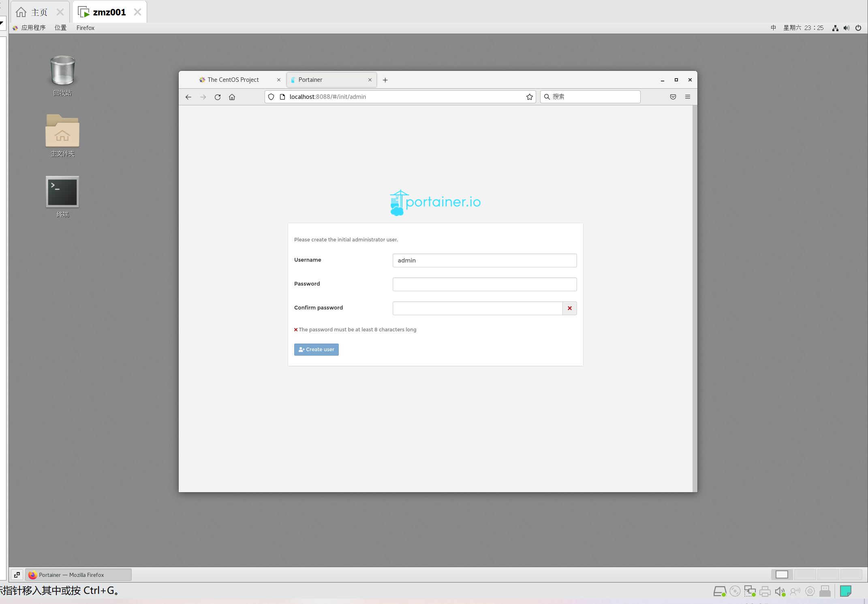Save page to Pocket

tap(673, 97)
